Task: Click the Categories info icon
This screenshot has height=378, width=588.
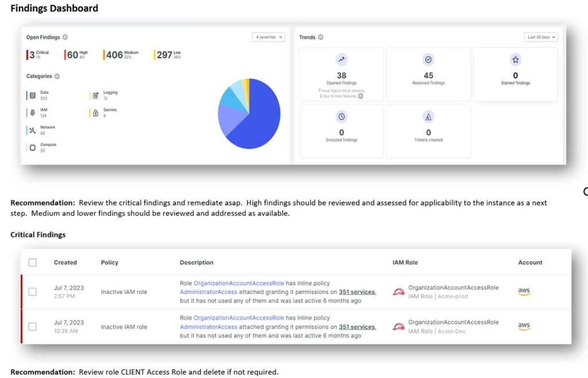Action: click(x=57, y=76)
